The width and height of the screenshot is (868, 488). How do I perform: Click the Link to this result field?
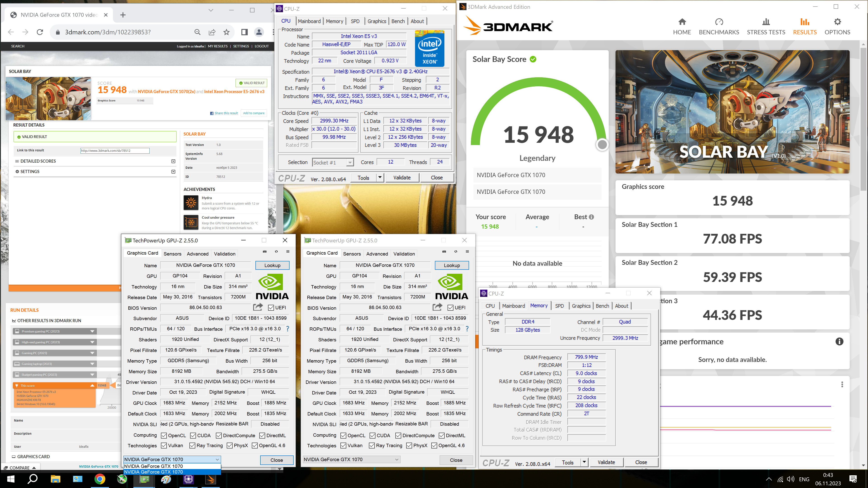pos(115,150)
